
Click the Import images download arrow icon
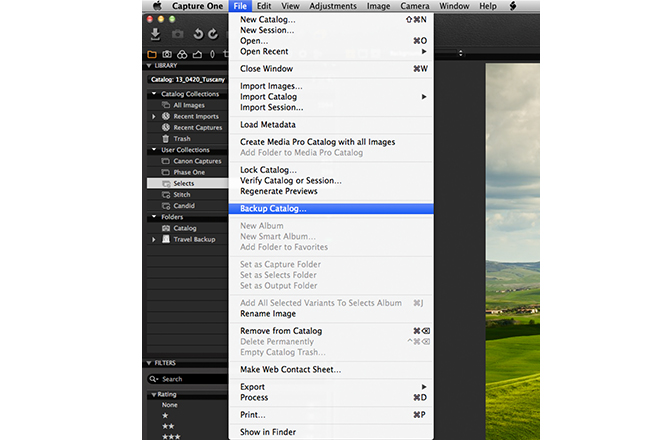(x=155, y=34)
